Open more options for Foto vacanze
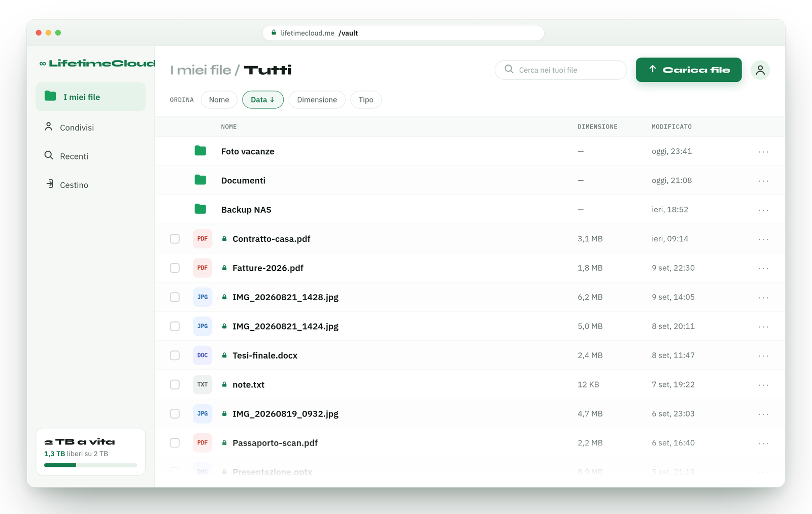 (x=764, y=152)
